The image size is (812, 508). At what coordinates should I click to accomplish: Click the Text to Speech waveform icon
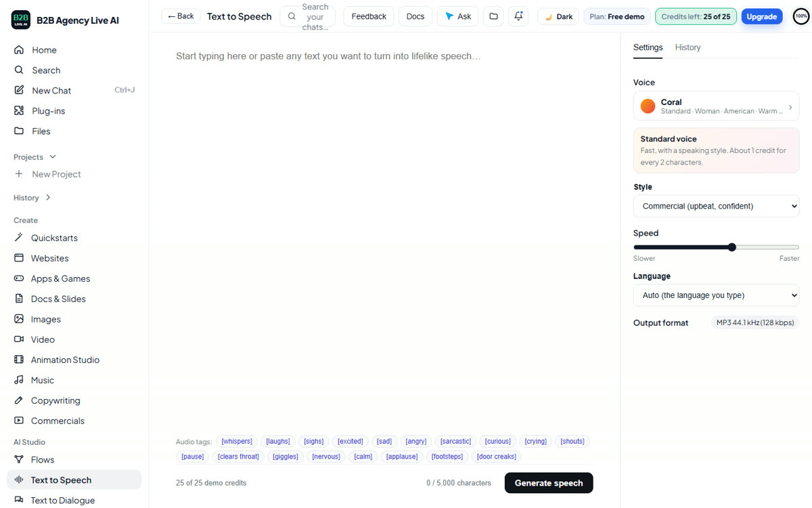pos(19,480)
